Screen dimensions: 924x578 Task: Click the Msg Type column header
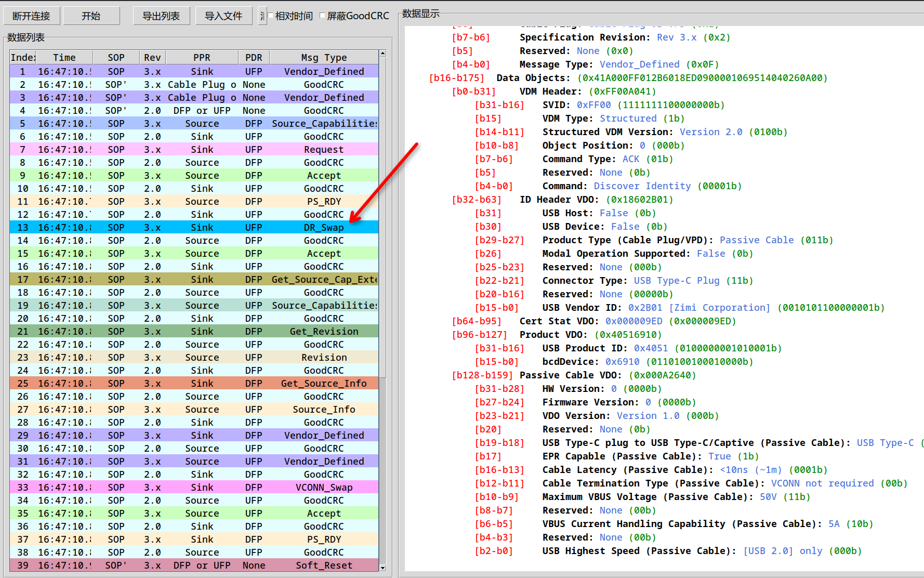pyautogui.click(x=324, y=57)
